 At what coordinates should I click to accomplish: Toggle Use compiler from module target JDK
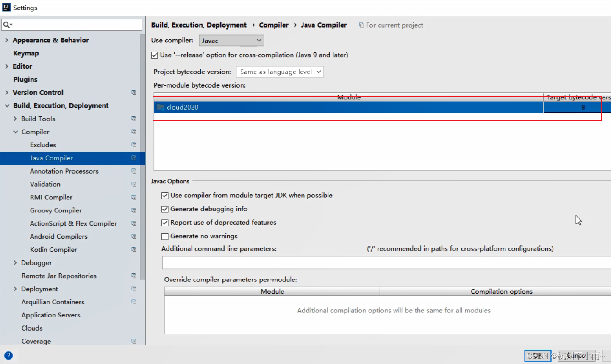tap(165, 196)
